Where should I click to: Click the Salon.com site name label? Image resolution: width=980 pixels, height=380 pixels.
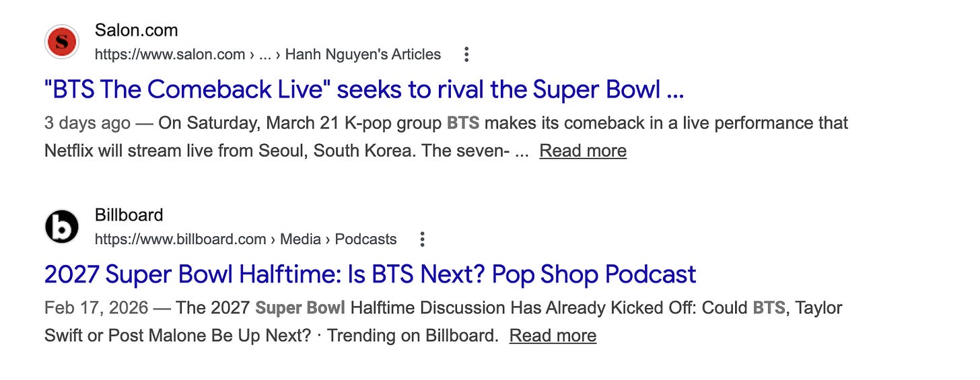point(137,30)
